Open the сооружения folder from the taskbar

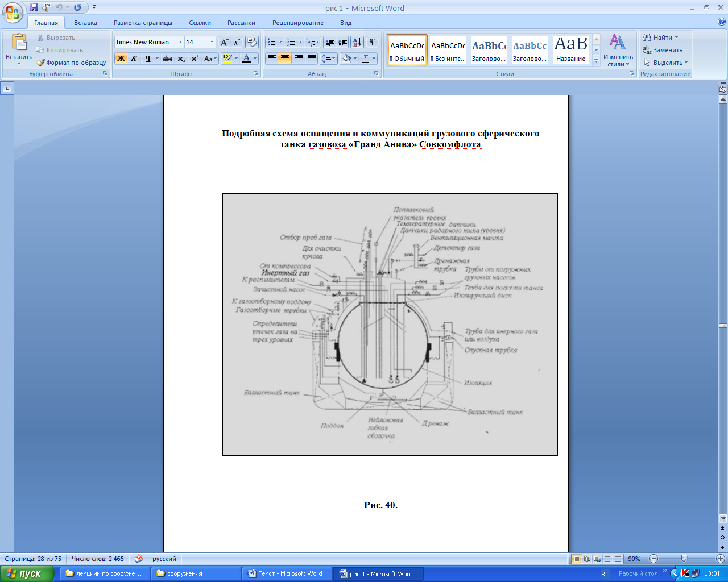point(195,573)
